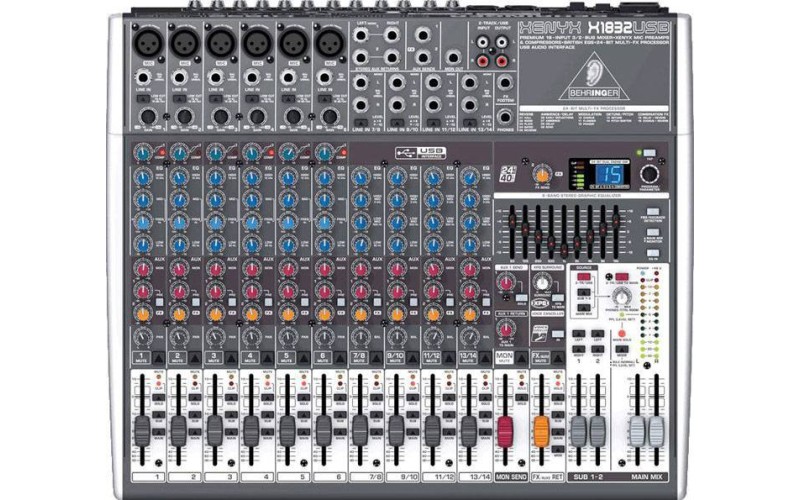Viewport: 800px width, 500px height.
Task: Move the left MAIN MIX fader
Action: pos(637,432)
